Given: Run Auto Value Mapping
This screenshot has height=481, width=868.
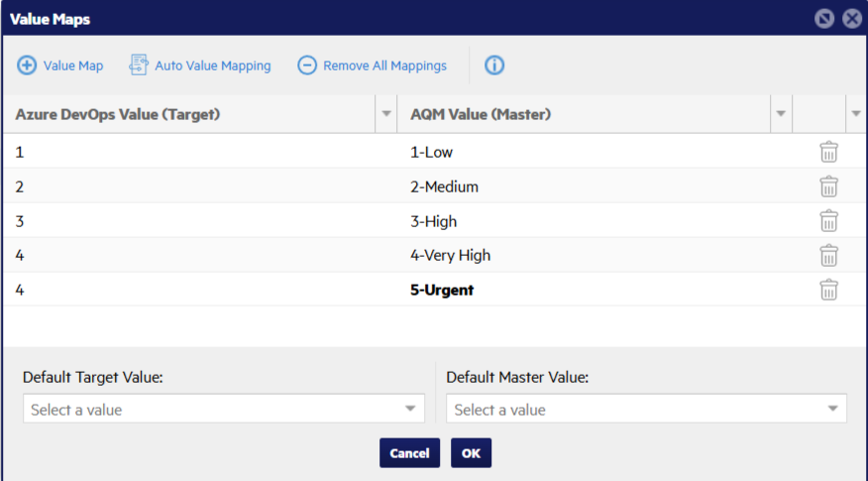Looking at the screenshot, I should 200,65.
